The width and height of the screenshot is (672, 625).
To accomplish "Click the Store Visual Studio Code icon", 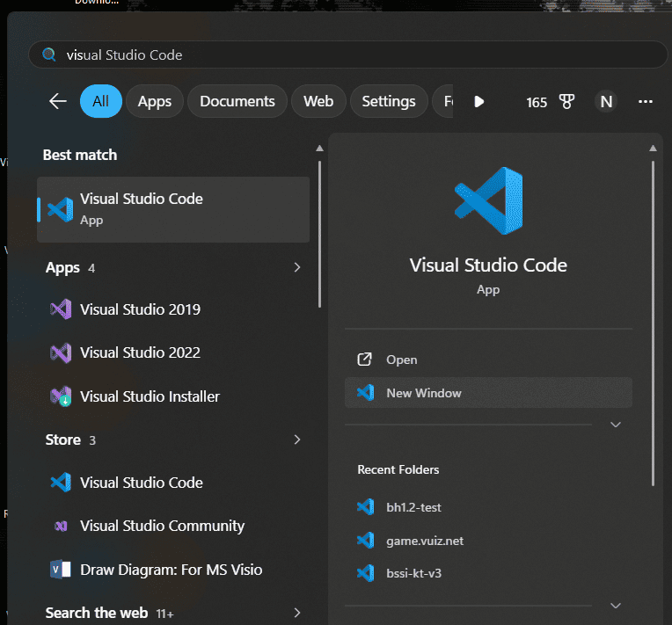I will (61, 483).
